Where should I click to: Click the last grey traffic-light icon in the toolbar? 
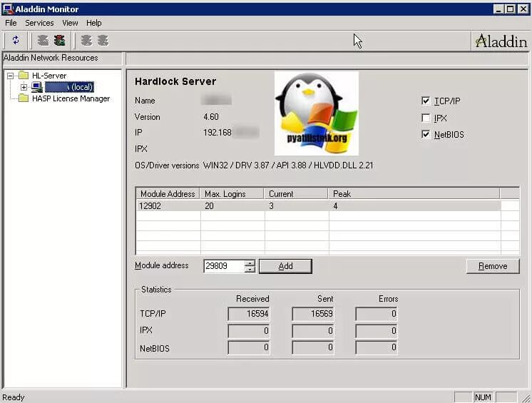point(103,41)
